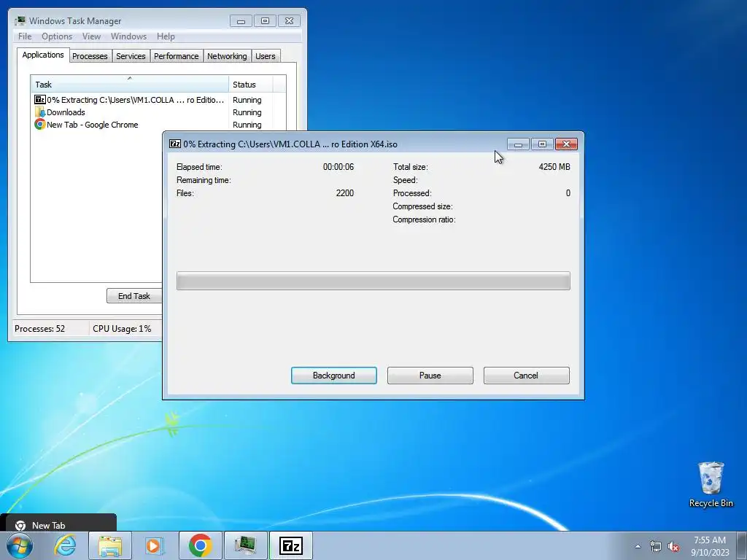Launch Internet Explorer from the taskbar
747x560 pixels.
(65, 545)
